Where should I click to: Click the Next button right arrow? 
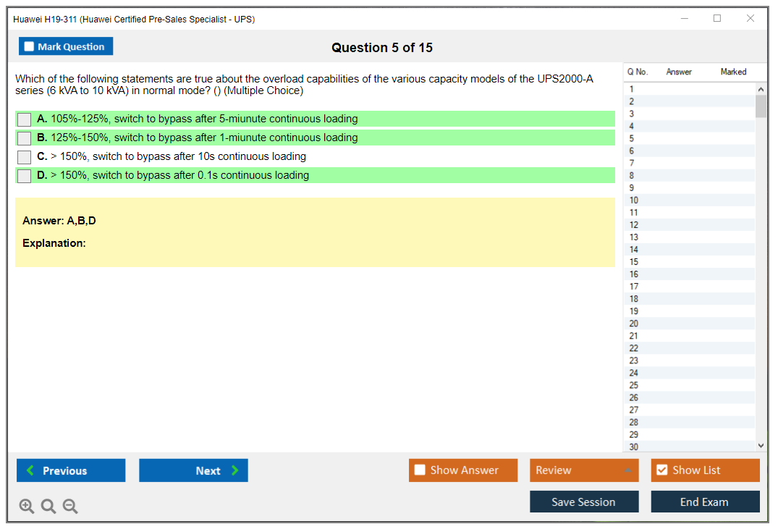[235, 470]
